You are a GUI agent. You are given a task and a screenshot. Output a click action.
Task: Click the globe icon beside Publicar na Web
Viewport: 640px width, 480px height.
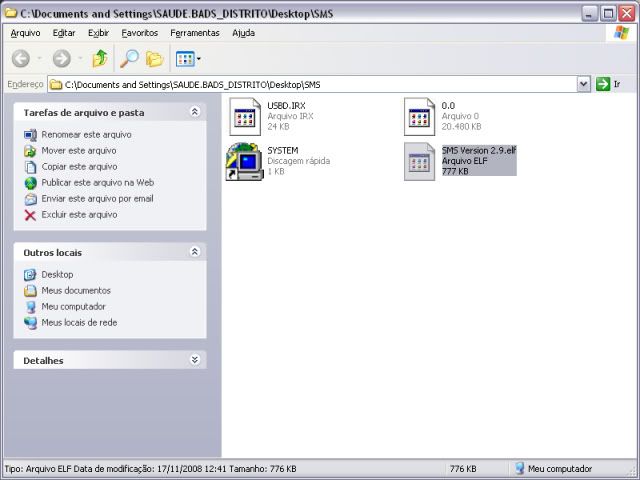[x=30, y=183]
